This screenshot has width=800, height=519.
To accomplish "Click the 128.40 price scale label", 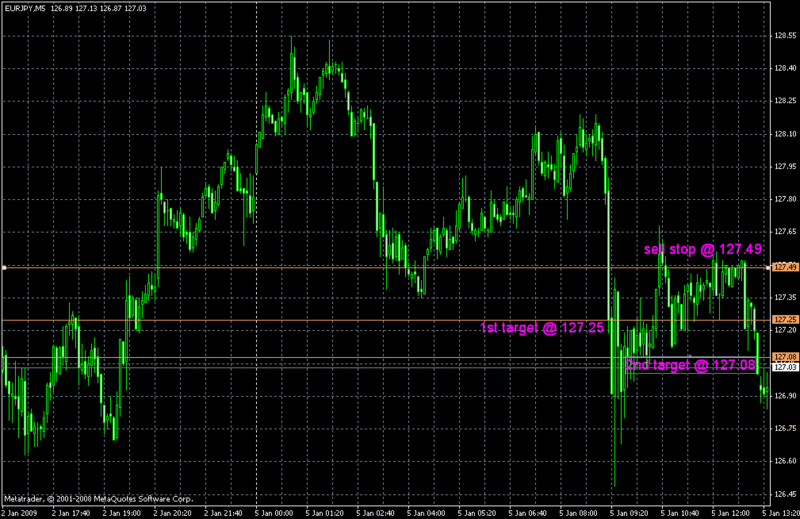I will click(x=785, y=68).
